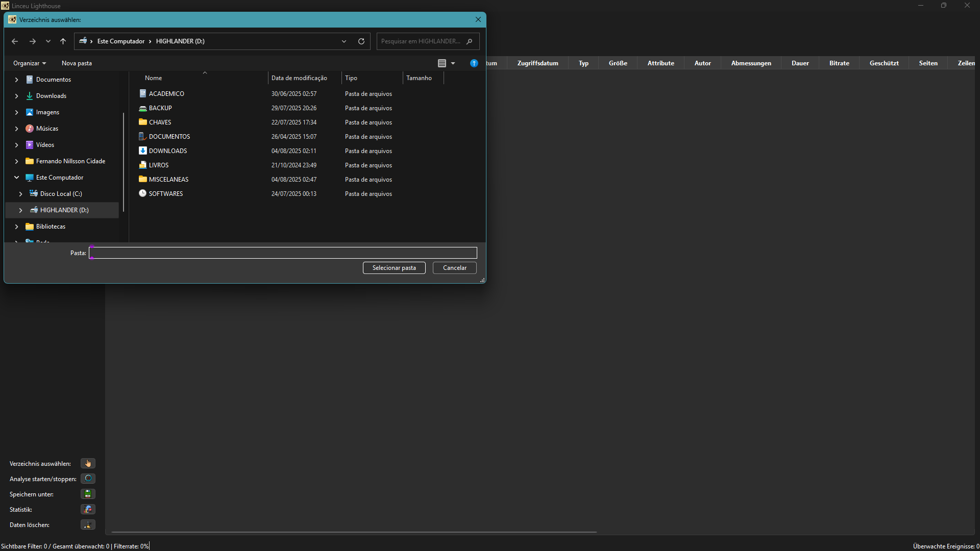Viewport: 980px width, 551px height.
Task: Click the Analyse starten/stoppen circle icon
Action: click(88, 479)
